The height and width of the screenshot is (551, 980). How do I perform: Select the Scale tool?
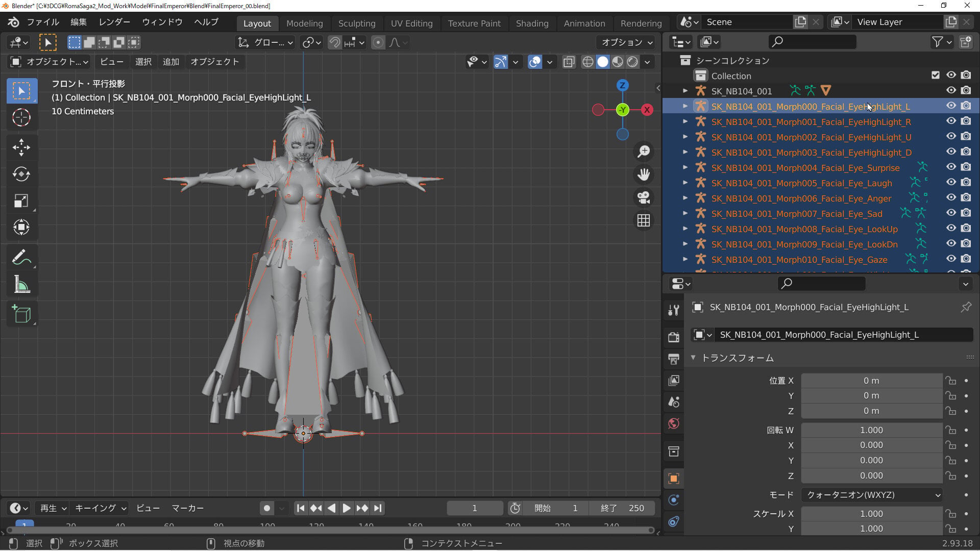21,201
